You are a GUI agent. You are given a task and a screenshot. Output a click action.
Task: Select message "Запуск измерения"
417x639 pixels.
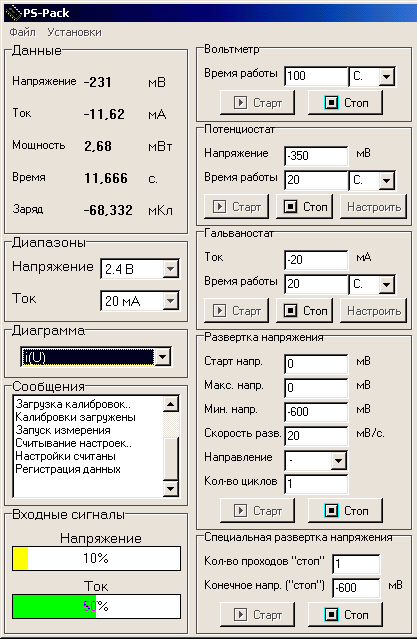click(x=63, y=430)
